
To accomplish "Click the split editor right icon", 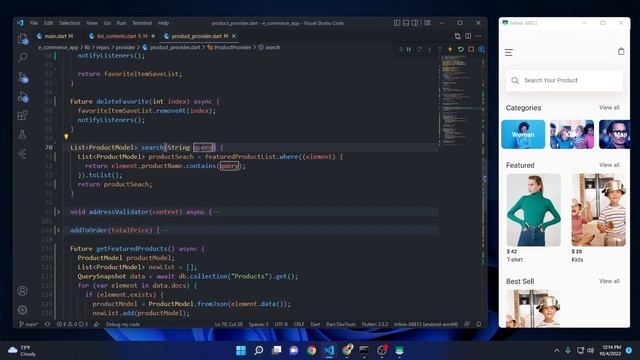I will (x=468, y=36).
